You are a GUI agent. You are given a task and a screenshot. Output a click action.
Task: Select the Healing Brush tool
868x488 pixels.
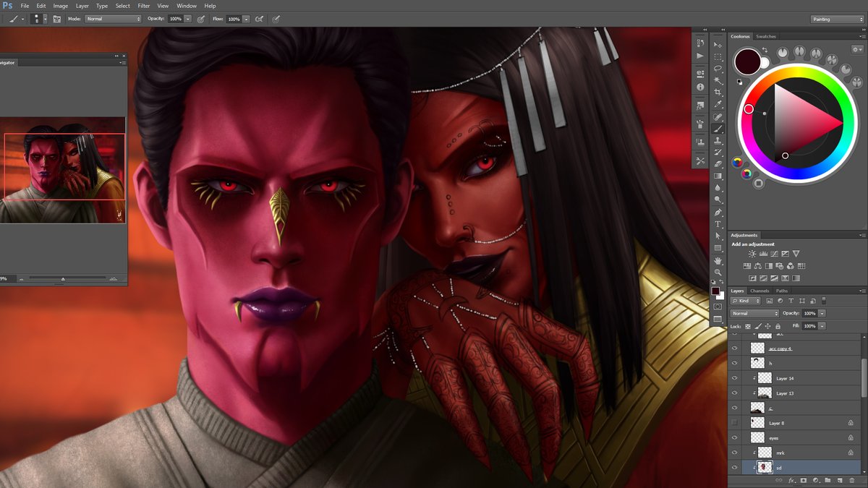(x=718, y=116)
